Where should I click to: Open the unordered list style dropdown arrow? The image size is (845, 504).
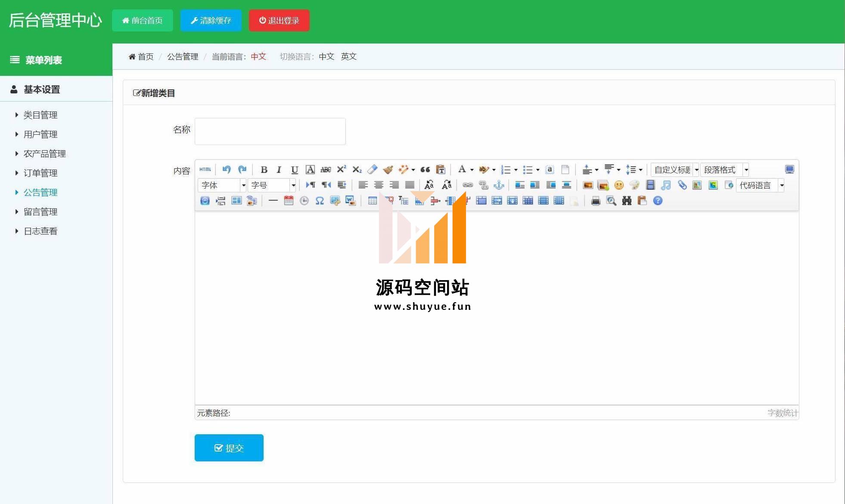[537, 170]
